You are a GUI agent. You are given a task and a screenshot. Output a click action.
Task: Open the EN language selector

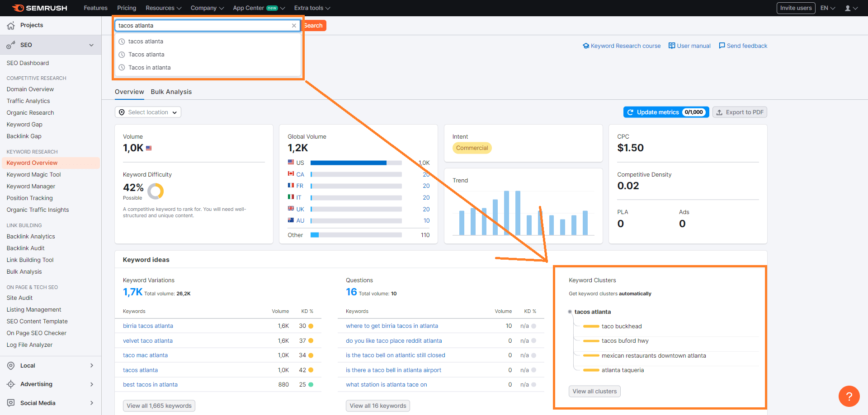pyautogui.click(x=827, y=8)
